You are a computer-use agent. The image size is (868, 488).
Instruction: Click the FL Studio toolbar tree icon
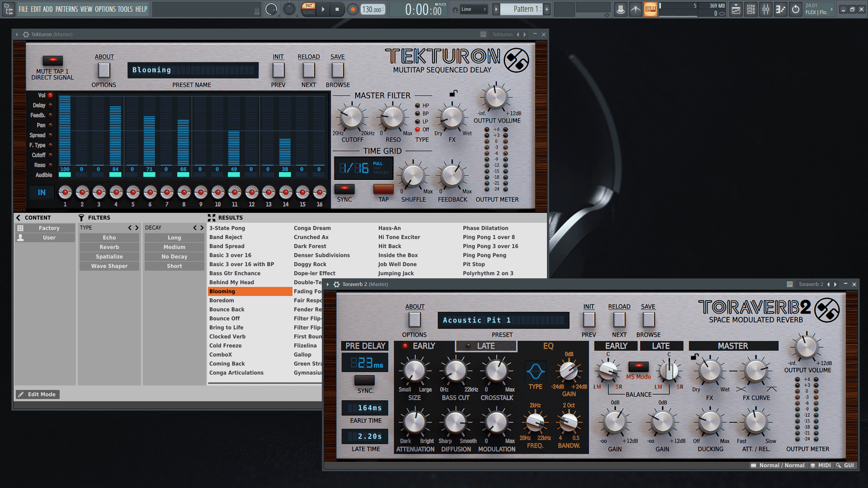(x=9, y=9)
